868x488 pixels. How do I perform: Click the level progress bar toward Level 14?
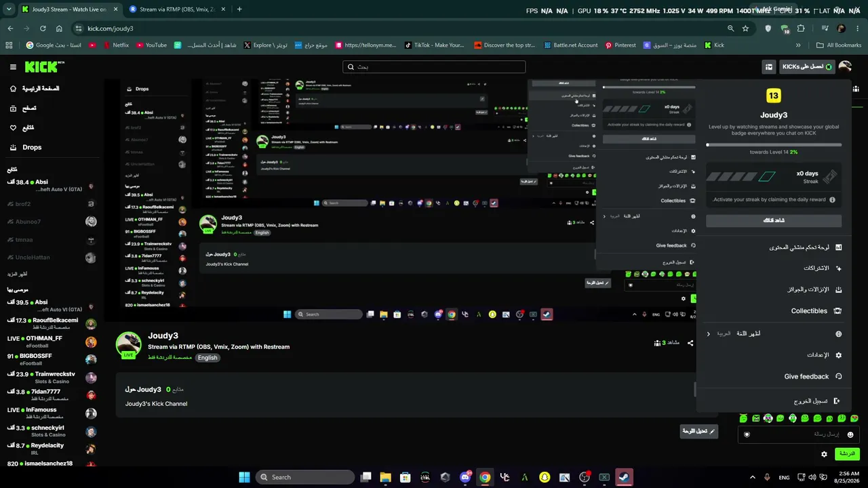click(774, 144)
